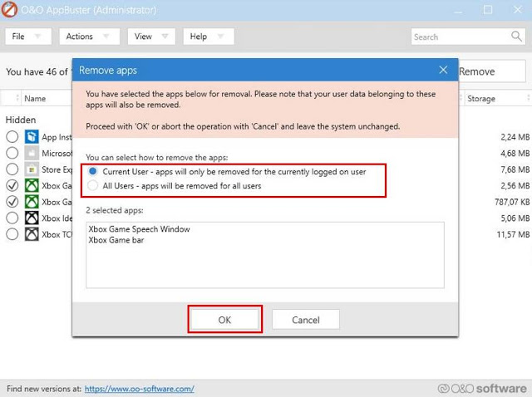Click the 11,57 MB storage value
Image resolution: width=532 pixels, height=397 pixels.
coord(513,234)
